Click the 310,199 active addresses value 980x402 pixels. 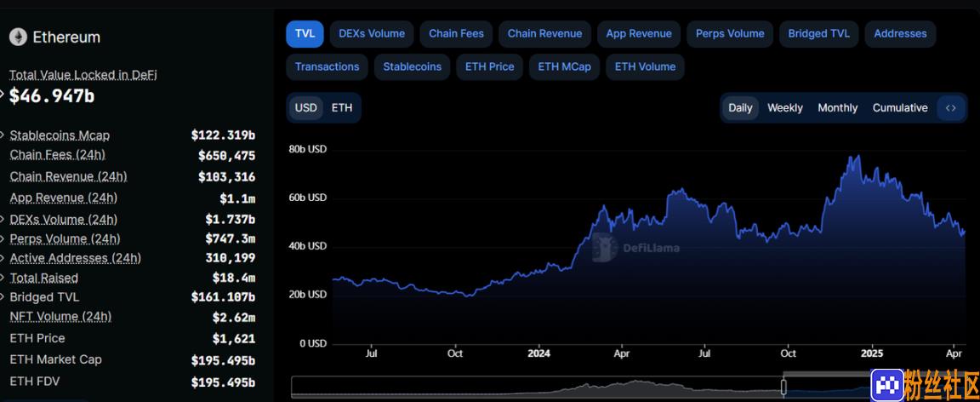[230, 258]
